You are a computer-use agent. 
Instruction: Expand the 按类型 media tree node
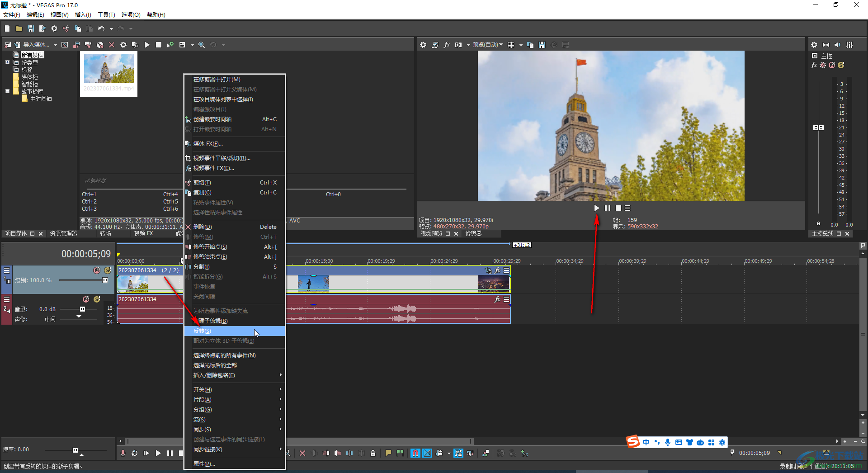coord(7,62)
